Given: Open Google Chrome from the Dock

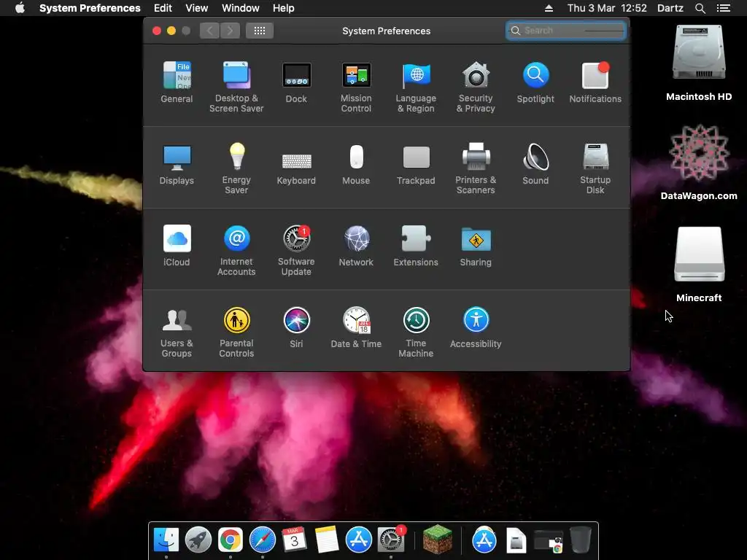Looking at the screenshot, I should [230, 540].
